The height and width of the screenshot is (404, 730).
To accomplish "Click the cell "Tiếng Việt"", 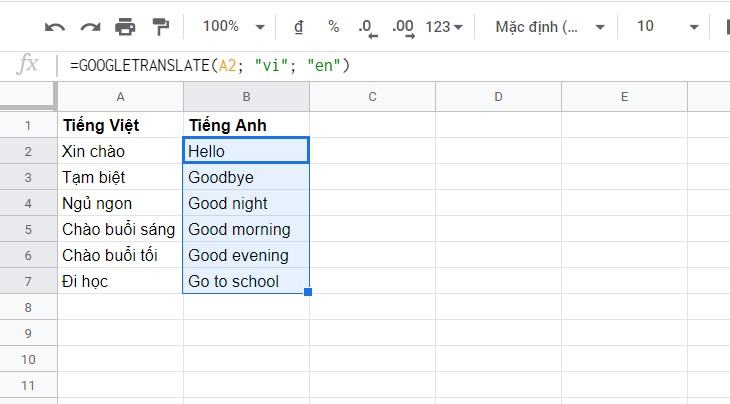I will tap(120, 125).
